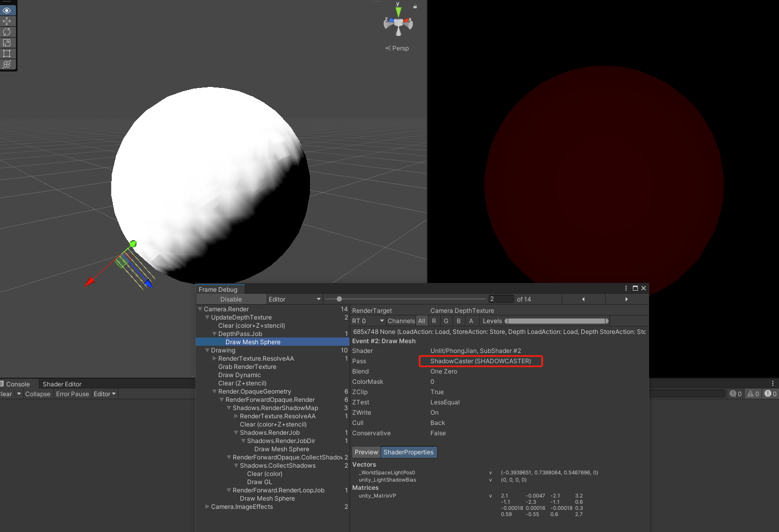Toggle Error Pause in Console
The height and width of the screenshot is (532, 779).
[x=73, y=394]
